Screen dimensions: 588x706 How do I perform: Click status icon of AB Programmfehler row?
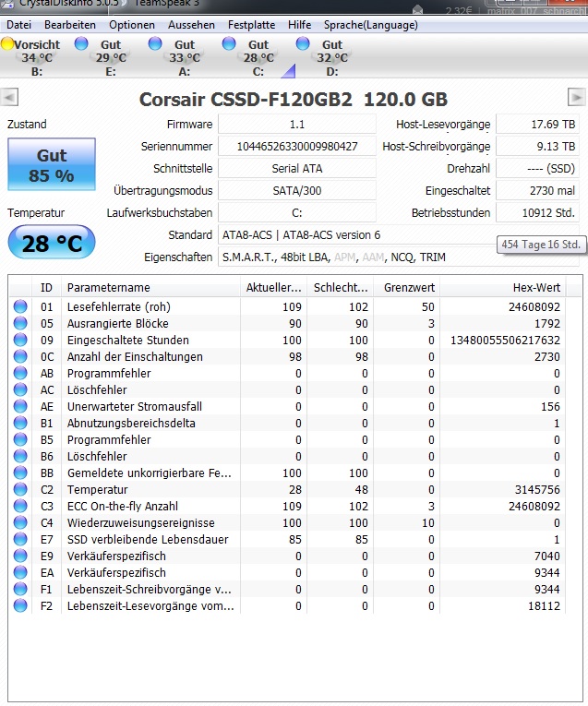20,373
